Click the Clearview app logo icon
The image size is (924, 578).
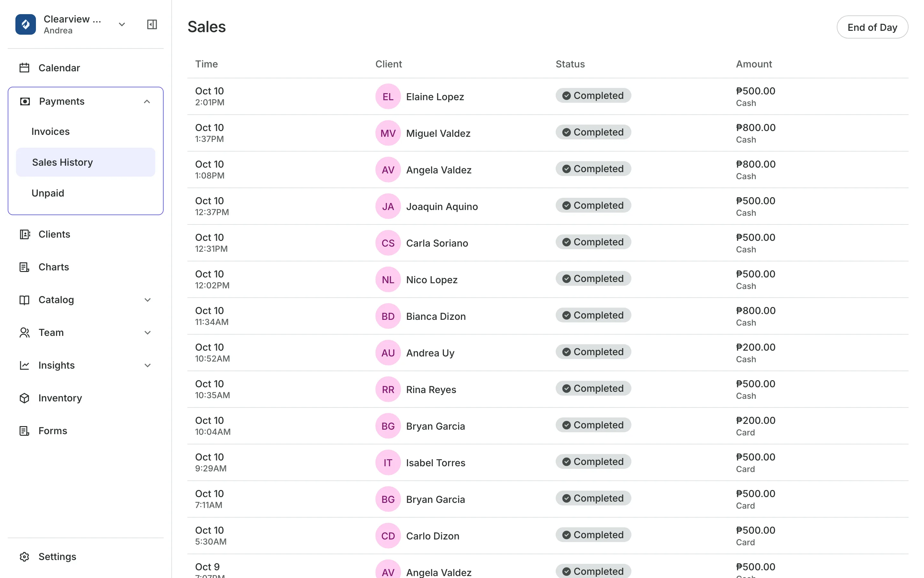point(26,24)
